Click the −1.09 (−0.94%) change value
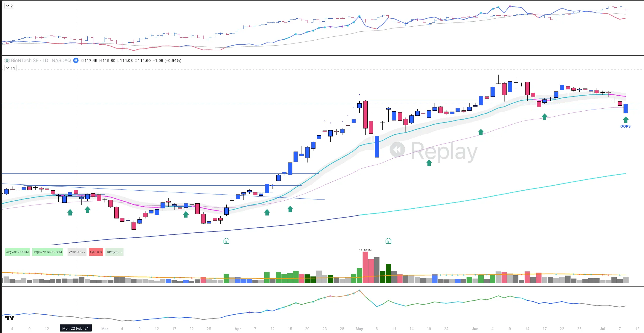This screenshot has width=644, height=333. pyautogui.click(x=167, y=60)
